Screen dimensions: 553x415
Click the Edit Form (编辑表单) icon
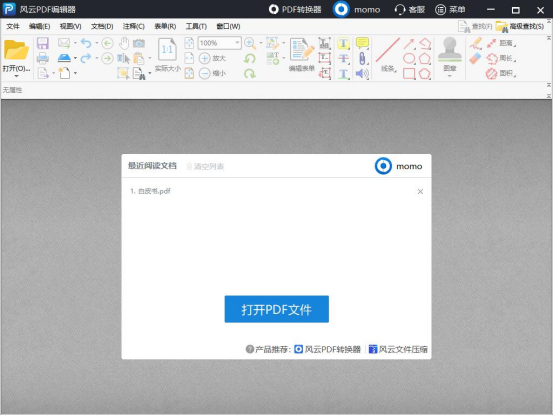(302, 50)
